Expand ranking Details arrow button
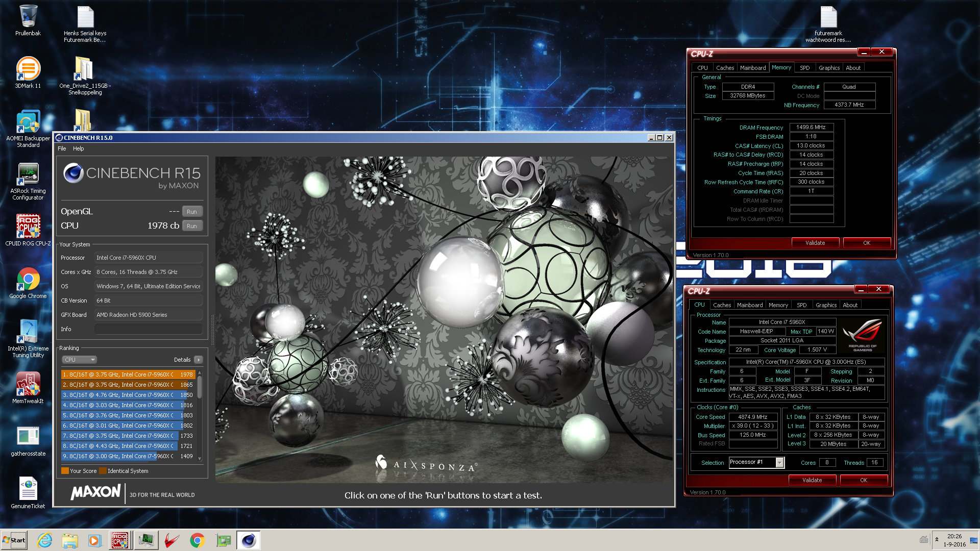The image size is (980, 551). pos(199,360)
